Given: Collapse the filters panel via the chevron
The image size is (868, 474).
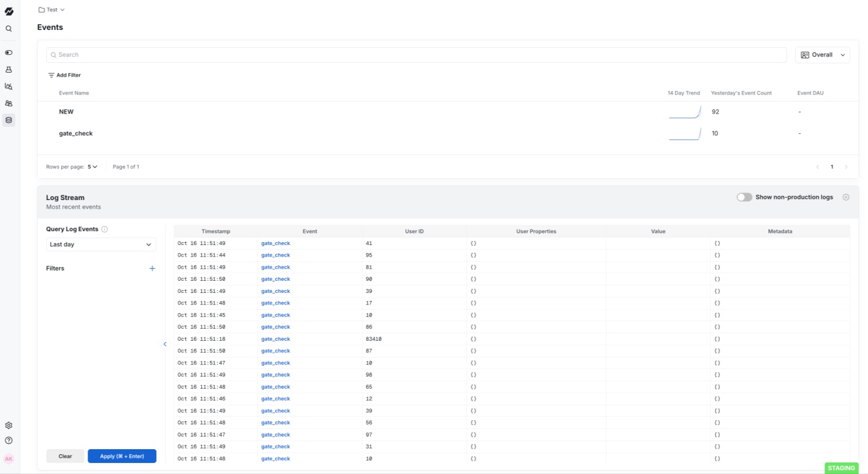Looking at the screenshot, I should [165, 344].
